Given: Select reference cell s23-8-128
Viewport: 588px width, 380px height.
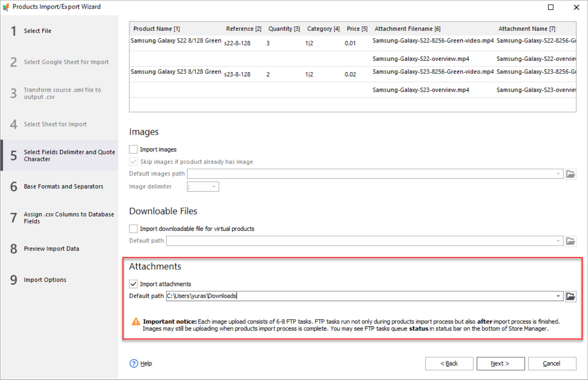Looking at the screenshot, I should point(237,74).
